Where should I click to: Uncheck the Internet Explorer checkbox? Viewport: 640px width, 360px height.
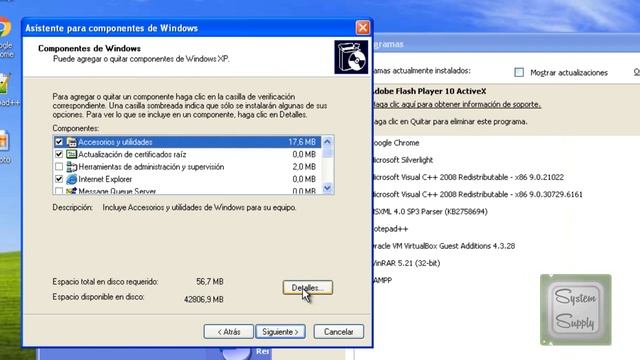pos(59,179)
